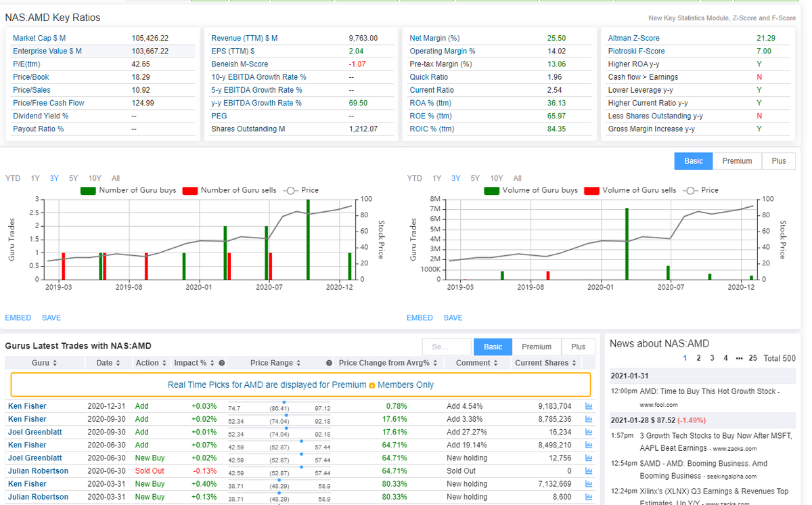Open chart icon for Ken Fisher 2020-03-31 row

click(588, 484)
